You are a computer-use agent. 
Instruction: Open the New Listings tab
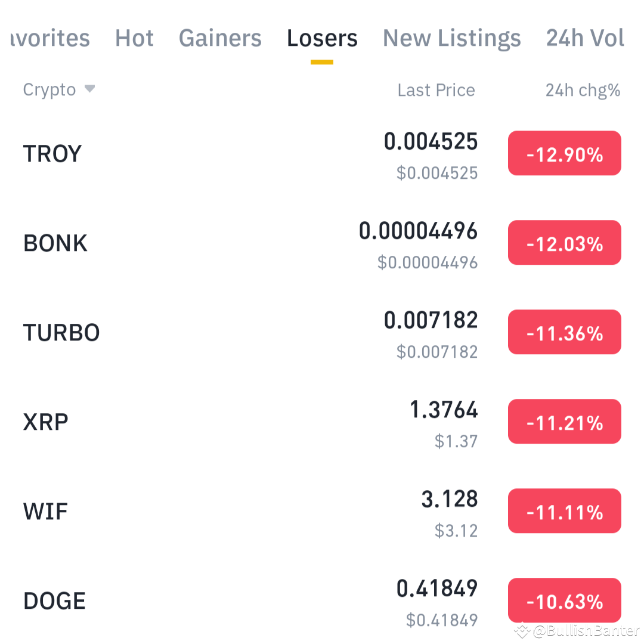click(x=451, y=38)
